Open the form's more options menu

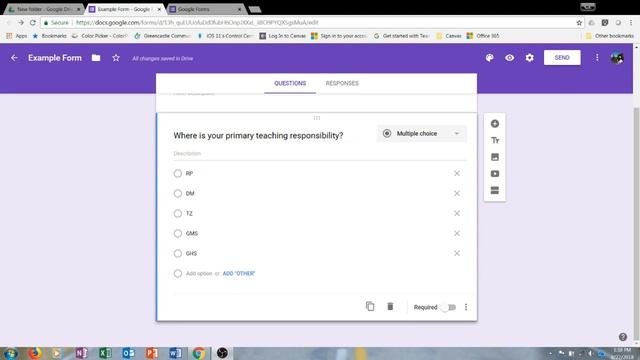(597, 58)
